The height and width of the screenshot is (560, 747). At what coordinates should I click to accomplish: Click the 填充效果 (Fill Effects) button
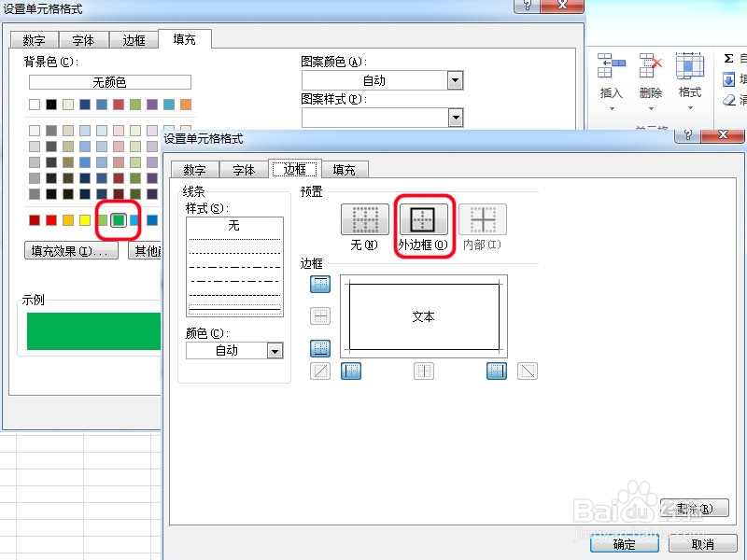pyautogui.click(x=70, y=250)
